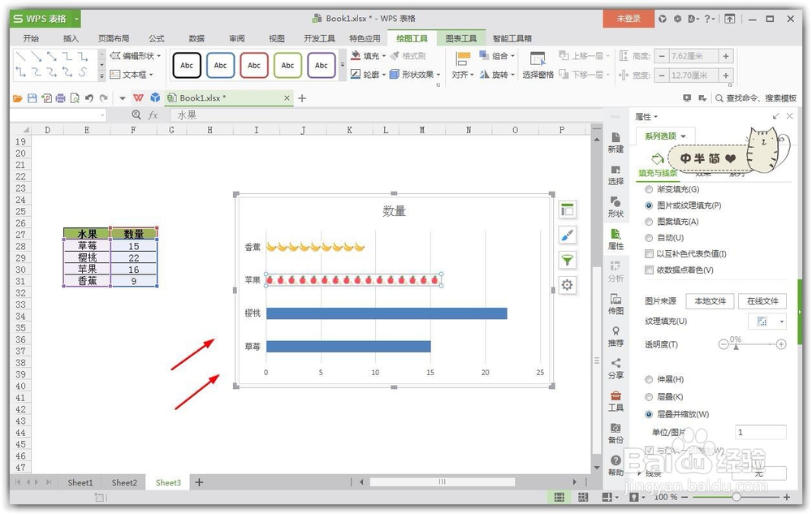Select the 图片或纹理填充(P) radio option

pos(649,205)
